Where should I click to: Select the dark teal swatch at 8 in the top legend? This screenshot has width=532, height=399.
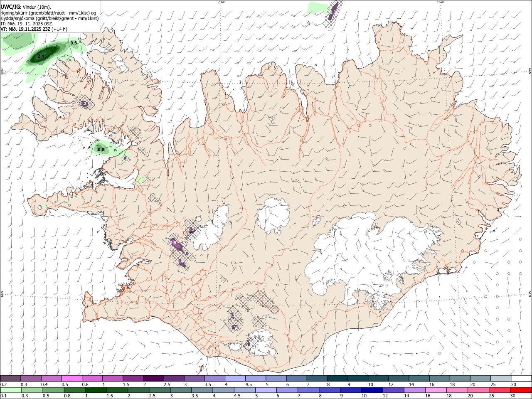click(x=337, y=378)
